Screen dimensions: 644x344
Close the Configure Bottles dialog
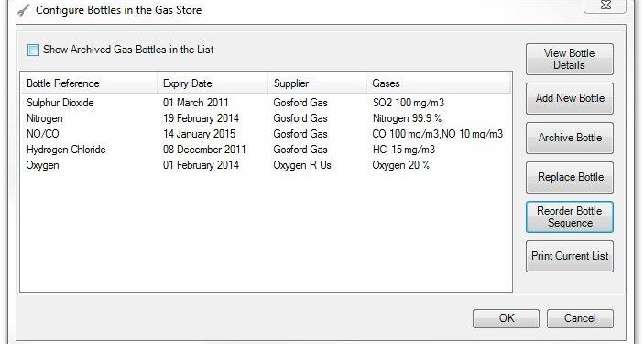[606, 6]
